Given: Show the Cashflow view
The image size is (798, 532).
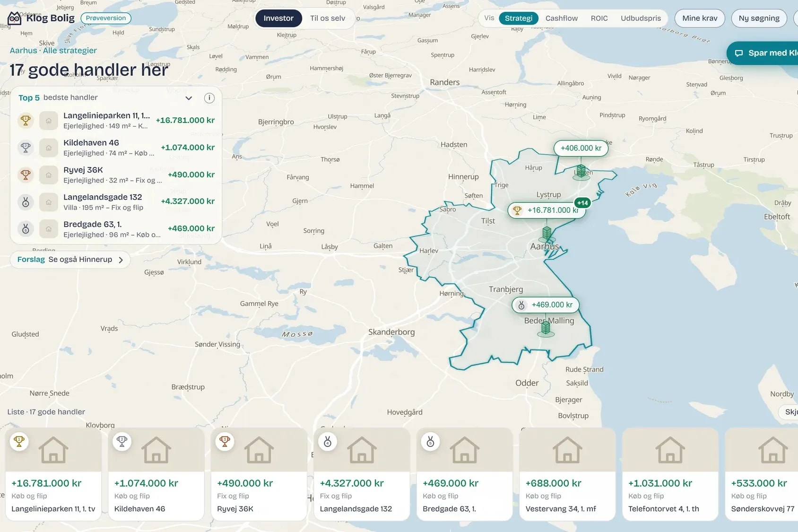Looking at the screenshot, I should (562, 18).
